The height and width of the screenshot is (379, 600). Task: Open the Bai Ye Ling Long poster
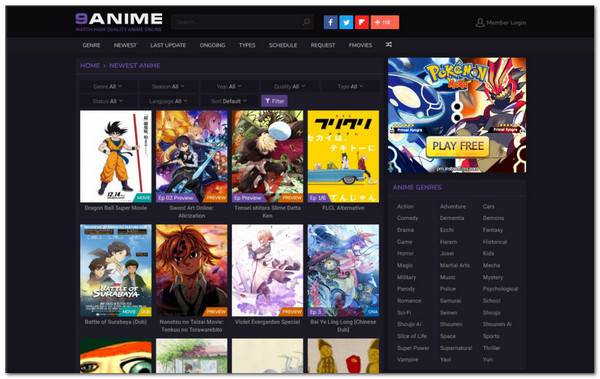click(343, 270)
